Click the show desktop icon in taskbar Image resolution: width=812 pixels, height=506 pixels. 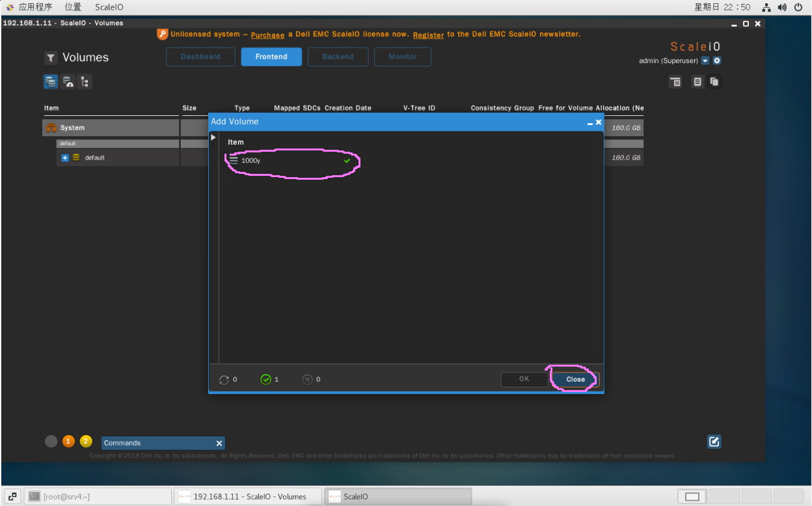click(13, 496)
